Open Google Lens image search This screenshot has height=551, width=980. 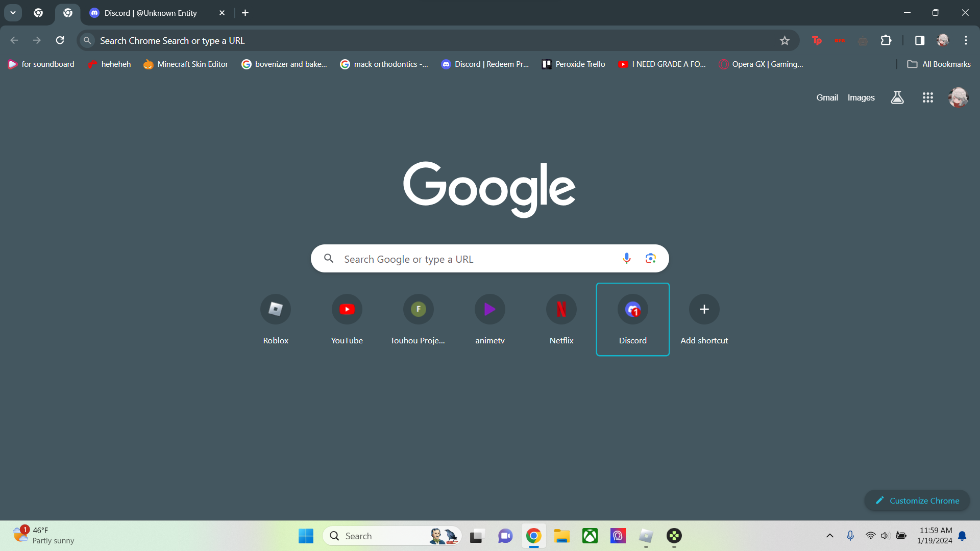pos(650,259)
